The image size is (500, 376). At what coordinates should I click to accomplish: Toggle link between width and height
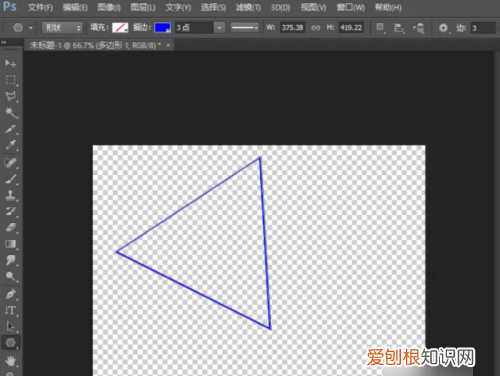point(315,28)
